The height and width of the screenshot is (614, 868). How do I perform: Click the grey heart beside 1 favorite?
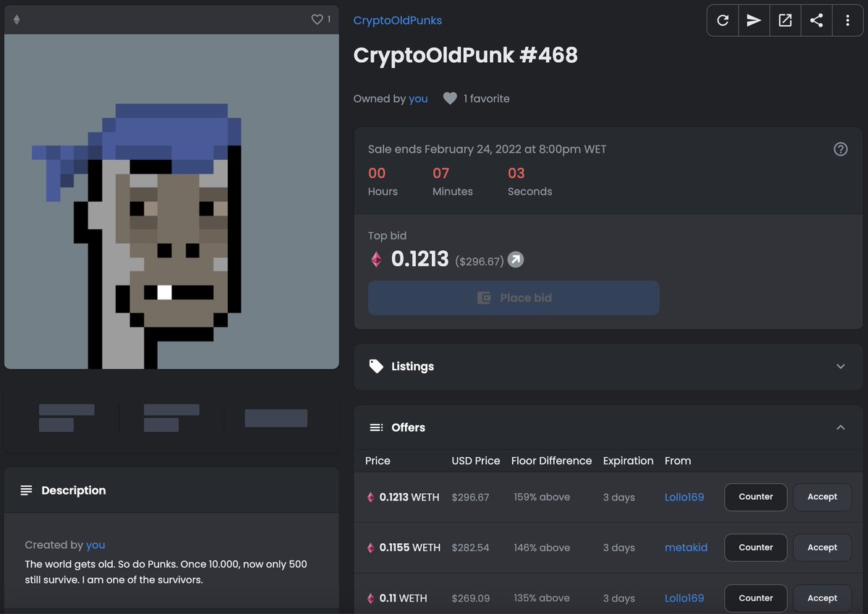tap(450, 98)
